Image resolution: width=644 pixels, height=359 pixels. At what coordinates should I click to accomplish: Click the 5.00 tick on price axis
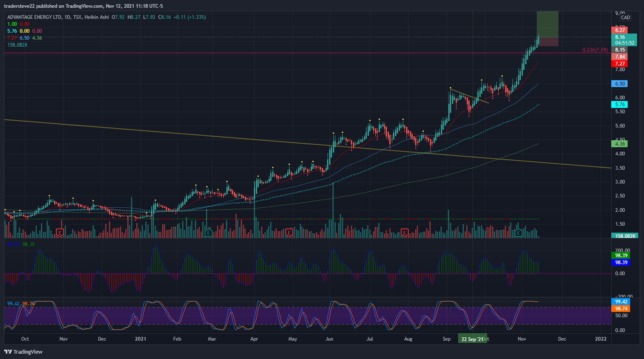click(620, 126)
